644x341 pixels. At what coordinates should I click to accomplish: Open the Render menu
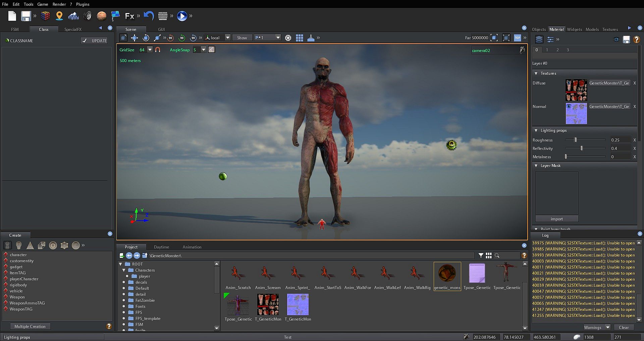click(x=59, y=4)
